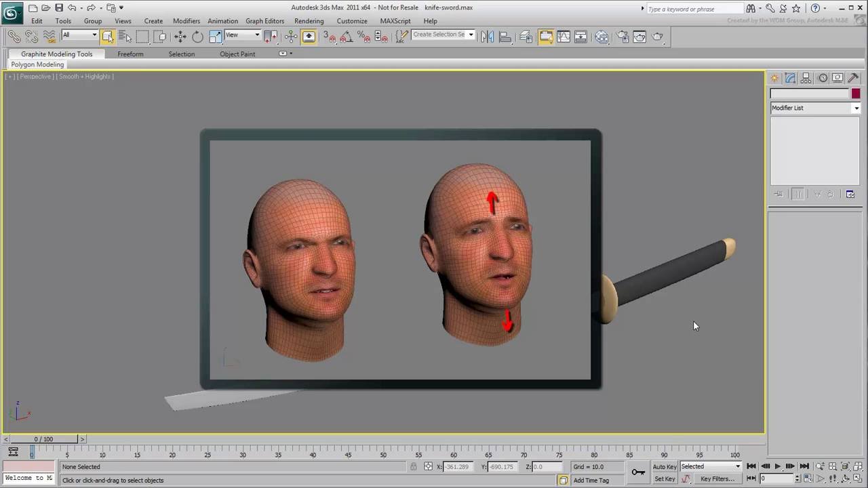Open Schematic View from toolbar
Image resolution: width=868 pixels, height=488 pixels.
(x=581, y=37)
